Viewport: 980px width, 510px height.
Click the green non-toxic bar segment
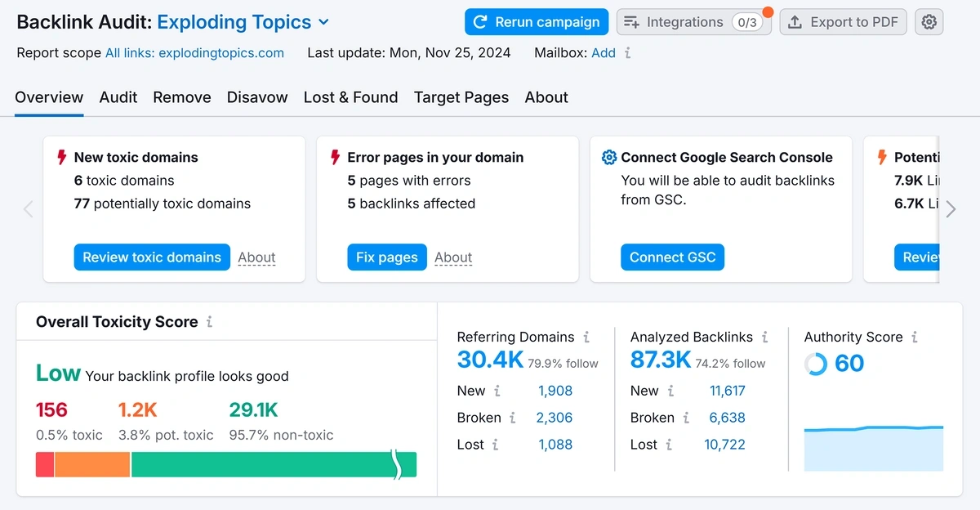point(274,464)
